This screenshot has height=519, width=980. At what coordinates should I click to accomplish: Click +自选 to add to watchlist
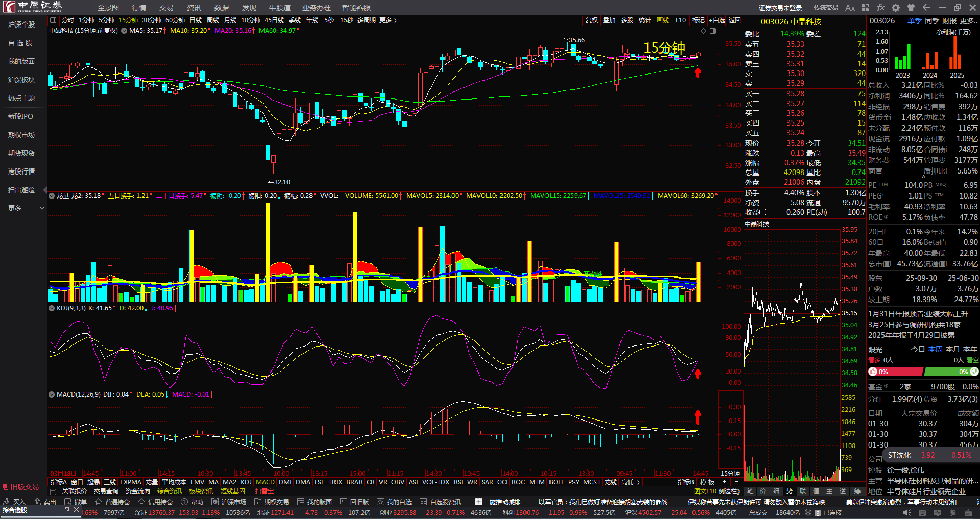coord(717,20)
